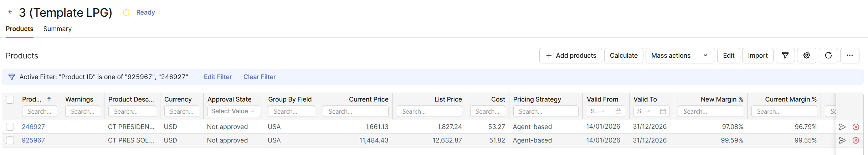Screen dimensions: 868x155
Task: Click the Clear Filter link
Action: (259, 77)
